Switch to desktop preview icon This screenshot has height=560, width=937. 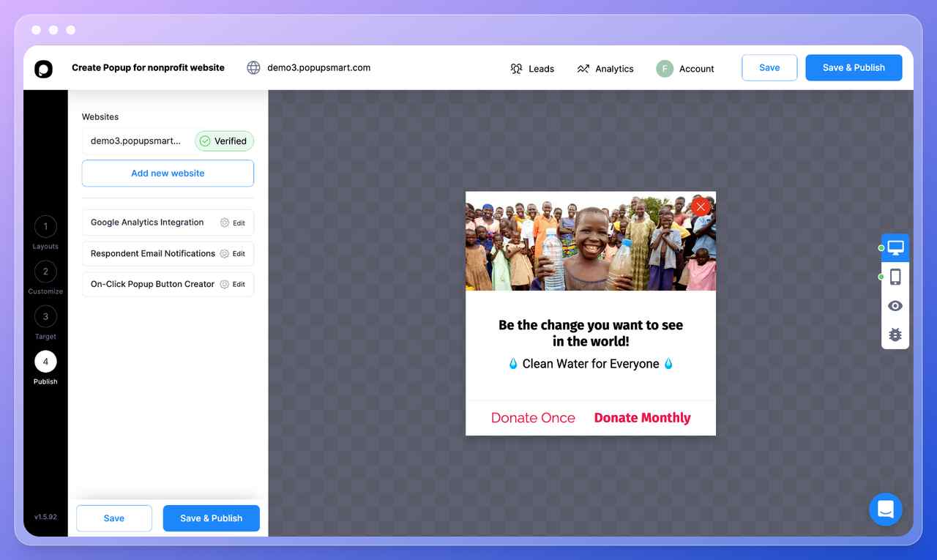(895, 248)
